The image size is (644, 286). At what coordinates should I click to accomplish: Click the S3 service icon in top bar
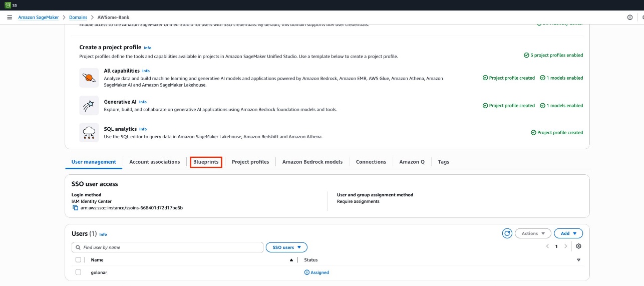8,5
